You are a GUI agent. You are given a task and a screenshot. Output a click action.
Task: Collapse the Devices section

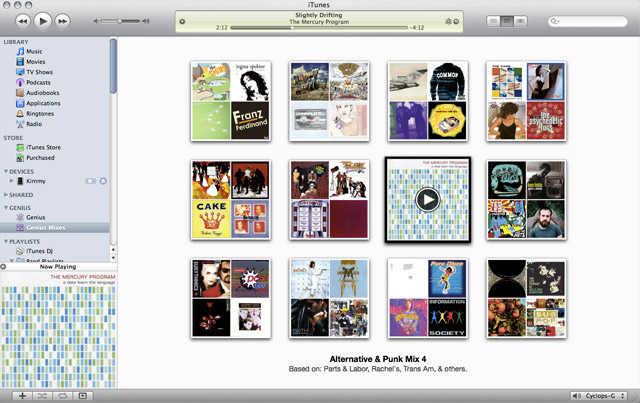point(6,171)
